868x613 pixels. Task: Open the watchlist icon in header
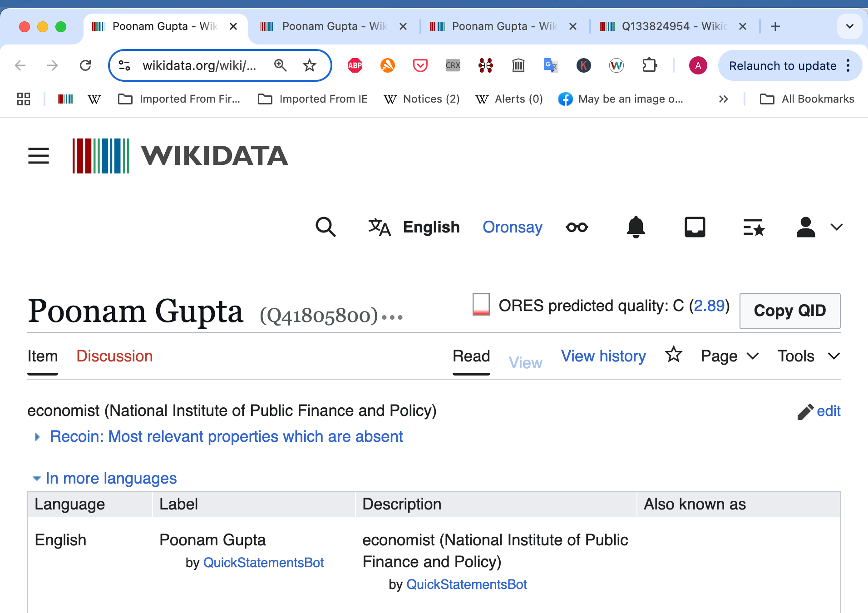(x=754, y=227)
